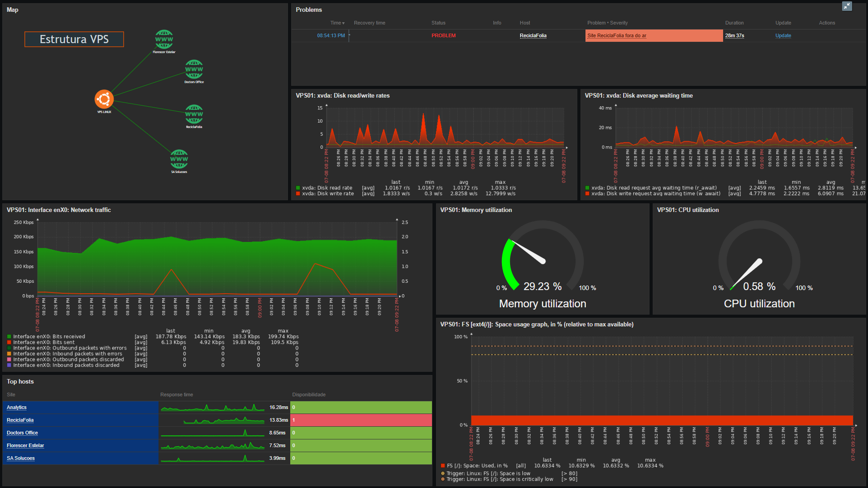The image size is (868, 488).
Task: Click the 16.28ms Analytics response value
Action: point(278,408)
